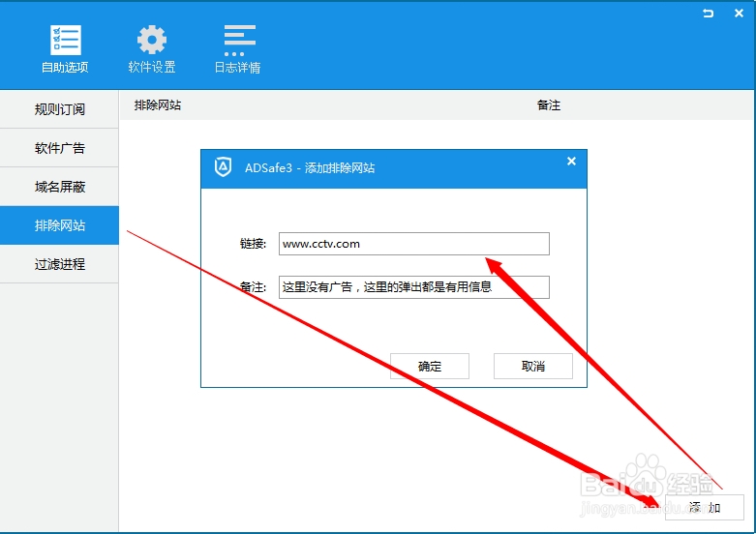Viewport: 756px width, 534px height.
Task: Select the 排除网站 sidebar tab
Action: [x=59, y=225]
